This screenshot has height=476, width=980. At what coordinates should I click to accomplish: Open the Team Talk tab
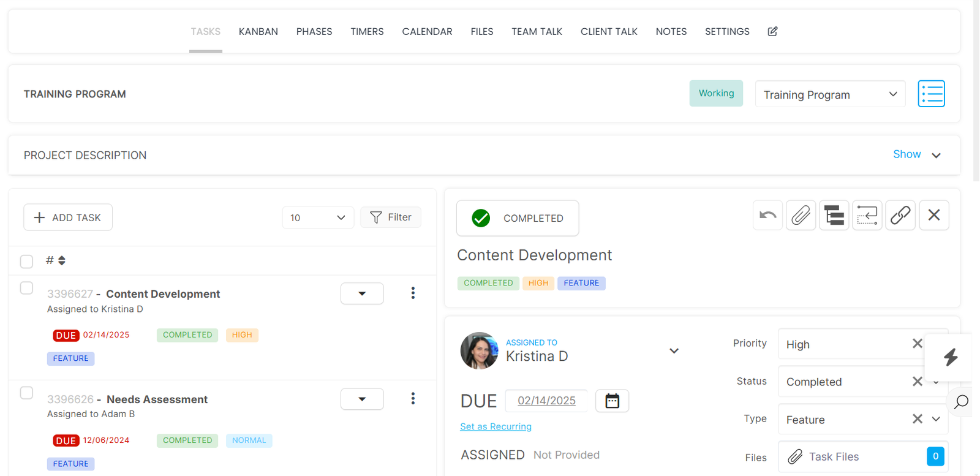pyautogui.click(x=537, y=31)
